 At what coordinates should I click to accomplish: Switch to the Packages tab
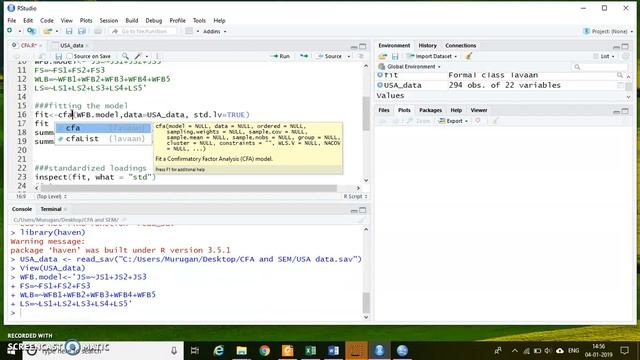(x=430, y=110)
